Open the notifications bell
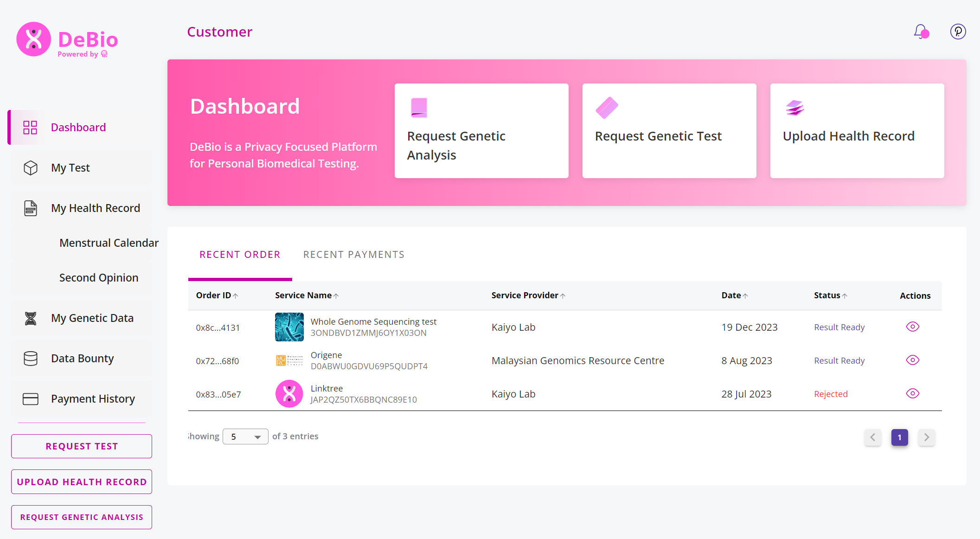Image resolution: width=980 pixels, height=539 pixels. tap(921, 32)
